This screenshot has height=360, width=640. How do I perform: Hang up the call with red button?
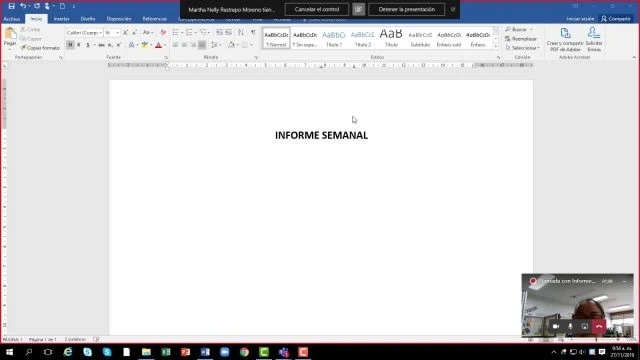click(x=599, y=327)
